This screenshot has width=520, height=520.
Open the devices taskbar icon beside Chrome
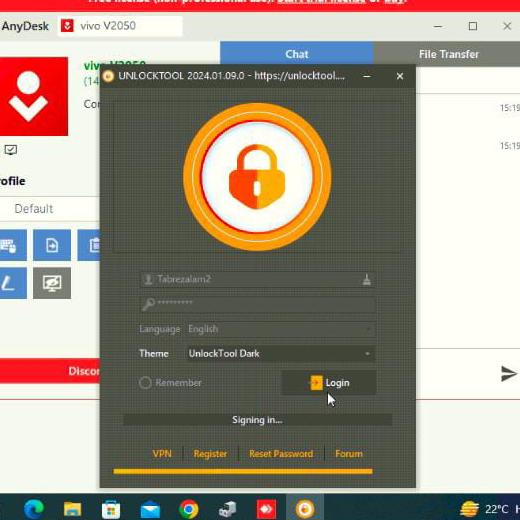click(228, 509)
